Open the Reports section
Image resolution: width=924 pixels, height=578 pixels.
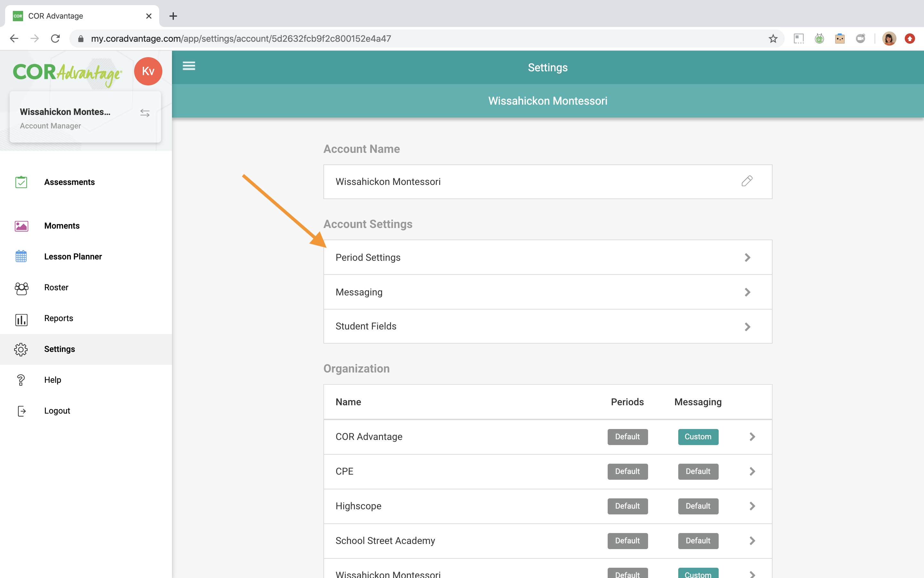coord(86,319)
